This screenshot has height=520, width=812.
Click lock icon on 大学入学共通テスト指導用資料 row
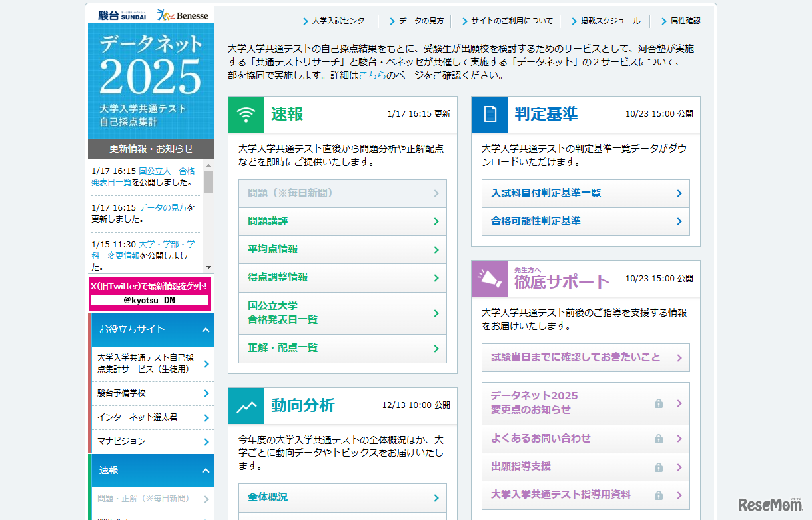pos(658,495)
